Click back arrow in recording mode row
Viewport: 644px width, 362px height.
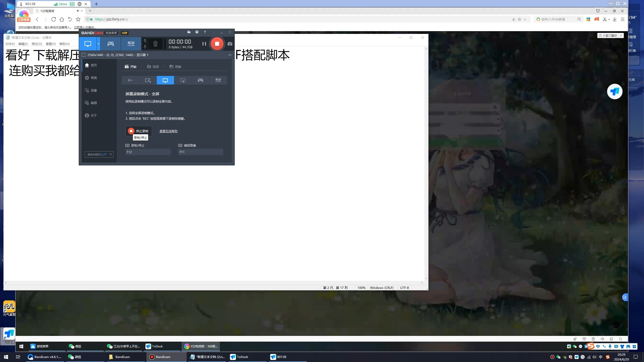pos(130,80)
